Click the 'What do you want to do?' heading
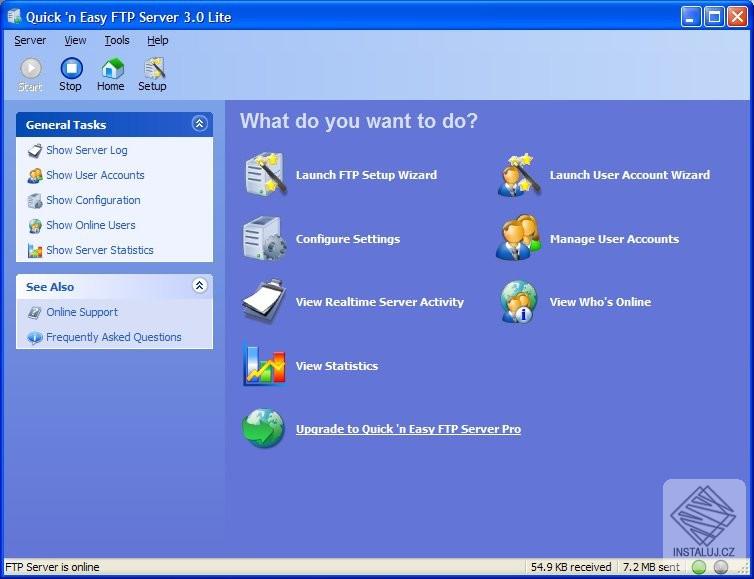754x579 pixels. (x=359, y=121)
